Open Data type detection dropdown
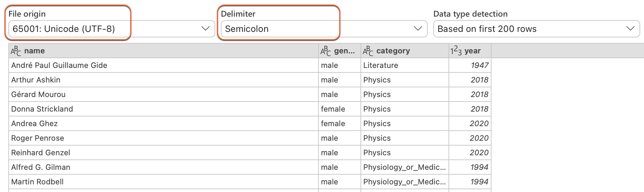This screenshot has width=644, height=192. coord(537,29)
